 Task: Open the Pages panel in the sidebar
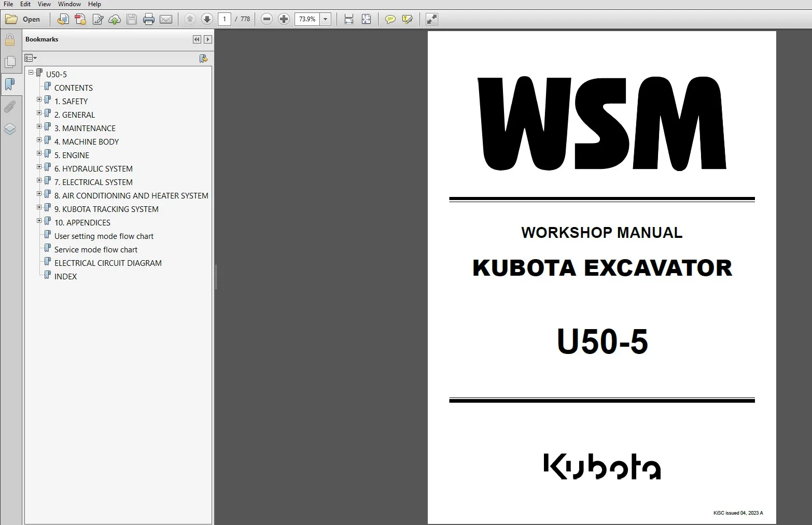(10, 62)
